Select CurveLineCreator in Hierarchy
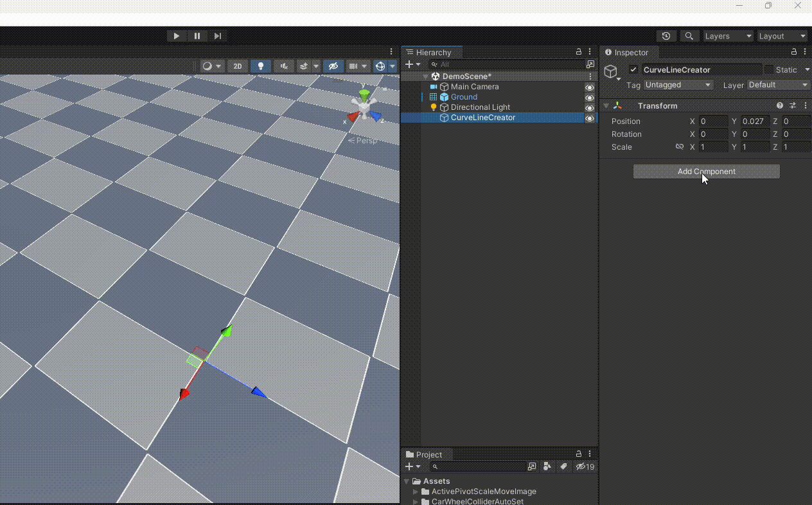 pos(483,118)
